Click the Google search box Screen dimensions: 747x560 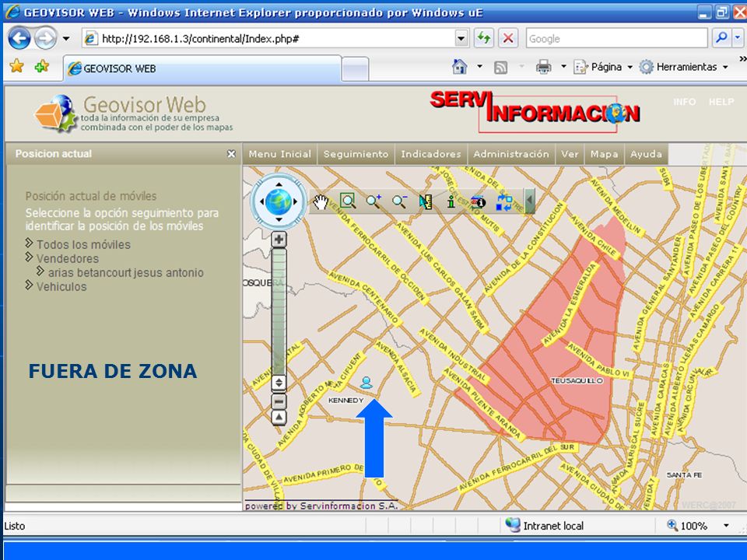point(616,39)
